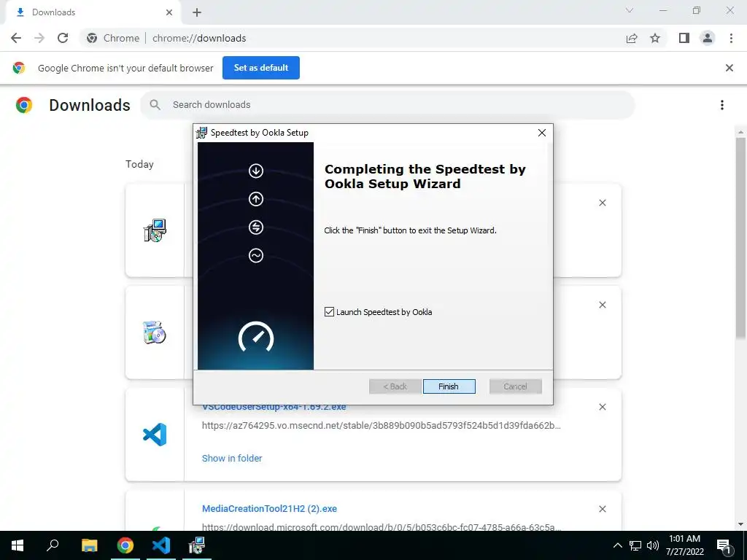Screen dimensions: 747x560
Task: Open Chrome tab search dropdown arrow
Action: [x=630, y=10]
